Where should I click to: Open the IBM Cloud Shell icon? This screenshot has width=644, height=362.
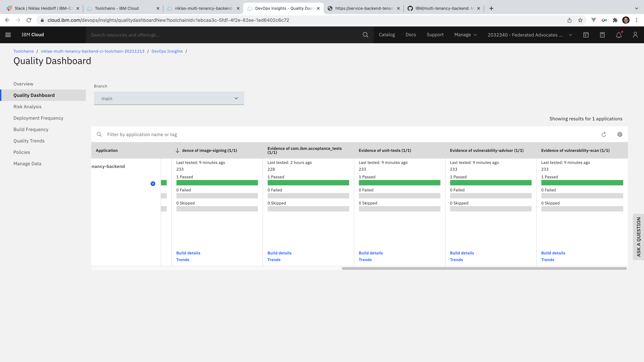click(x=586, y=35)
